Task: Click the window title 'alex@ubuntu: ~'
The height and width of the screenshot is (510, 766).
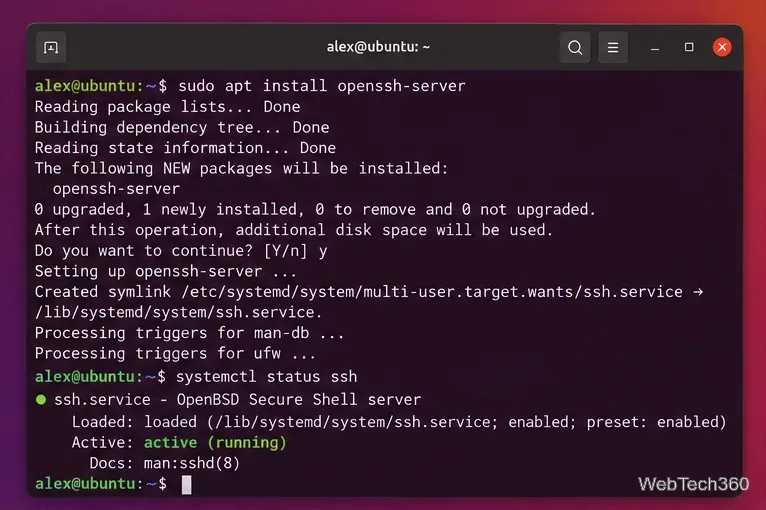Action: [378, 47]
